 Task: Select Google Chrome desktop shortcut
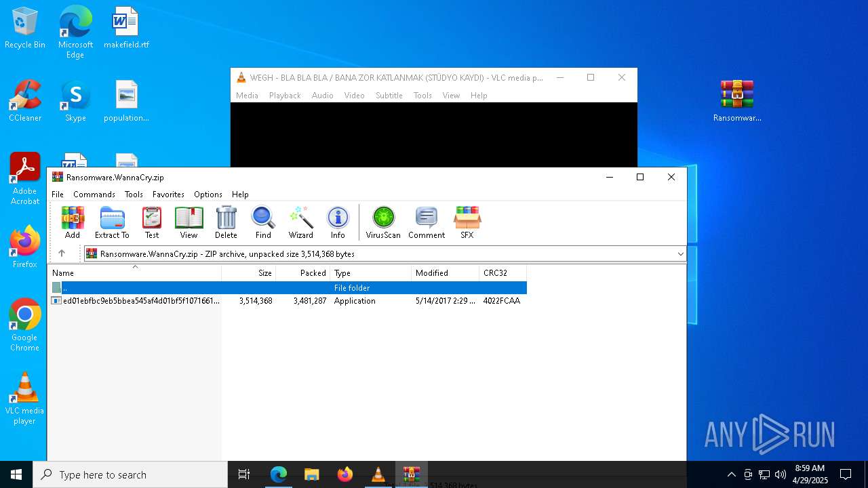25,325
